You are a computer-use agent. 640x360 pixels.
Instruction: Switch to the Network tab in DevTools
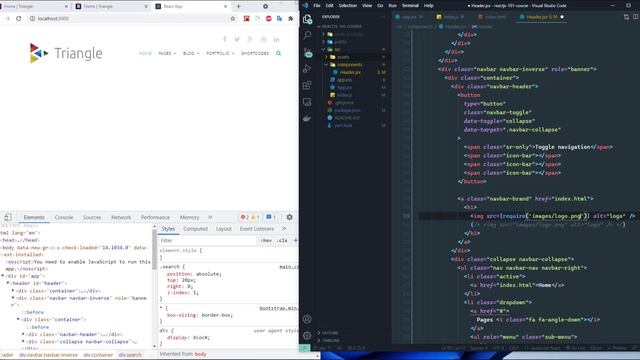coord(121,218)
